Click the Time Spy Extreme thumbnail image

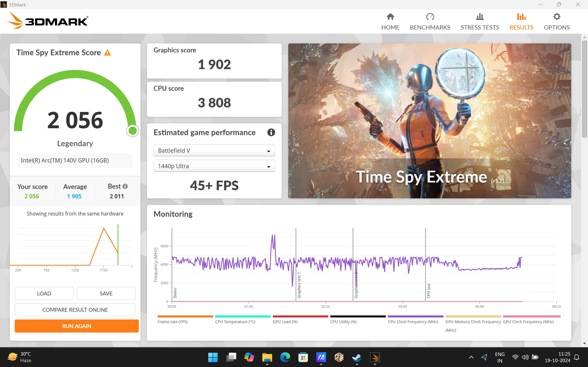[x=429, y=121]
